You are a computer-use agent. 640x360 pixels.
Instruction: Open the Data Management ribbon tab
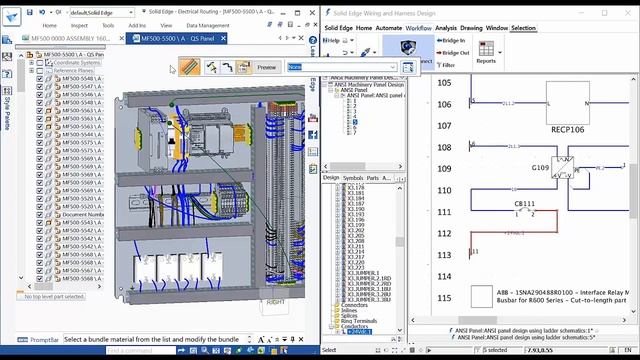(208, 25)
